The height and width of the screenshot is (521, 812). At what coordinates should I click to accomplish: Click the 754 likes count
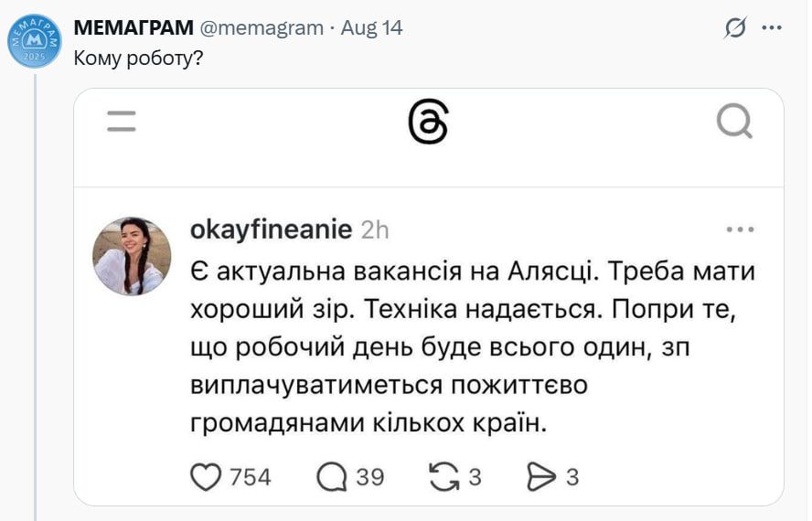249,477
